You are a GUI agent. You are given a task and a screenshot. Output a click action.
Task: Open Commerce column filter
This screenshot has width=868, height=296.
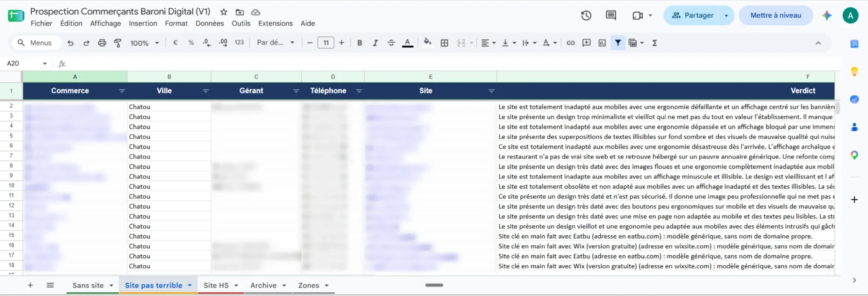[122, 91]
